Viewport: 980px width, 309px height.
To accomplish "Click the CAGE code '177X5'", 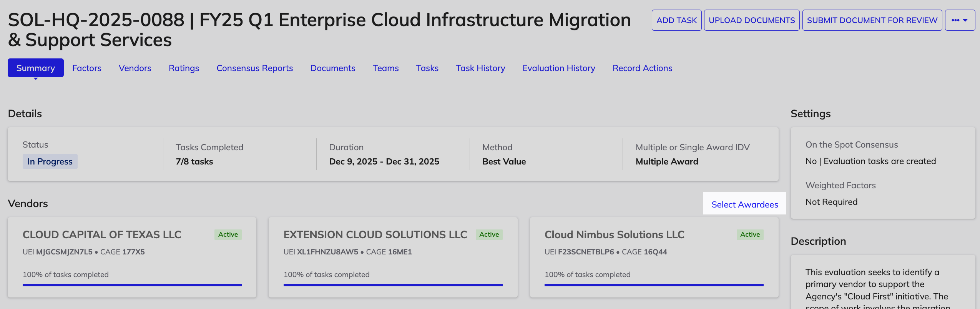I will tap(133, 252).
